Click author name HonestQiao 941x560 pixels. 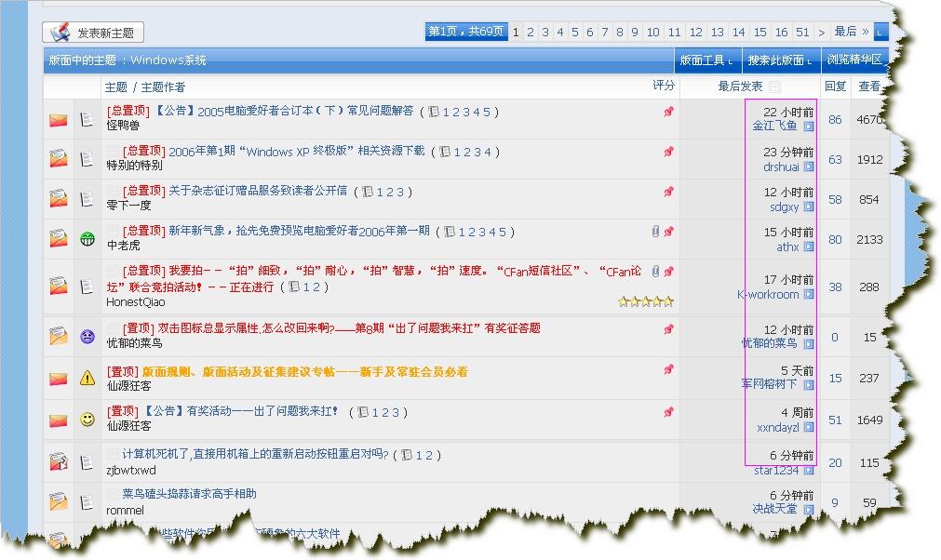(136, 302)
